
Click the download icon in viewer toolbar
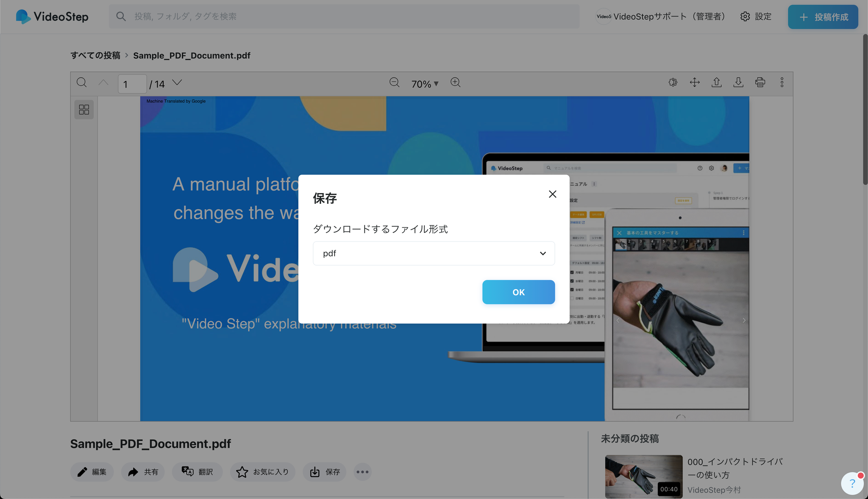(738, 83)
